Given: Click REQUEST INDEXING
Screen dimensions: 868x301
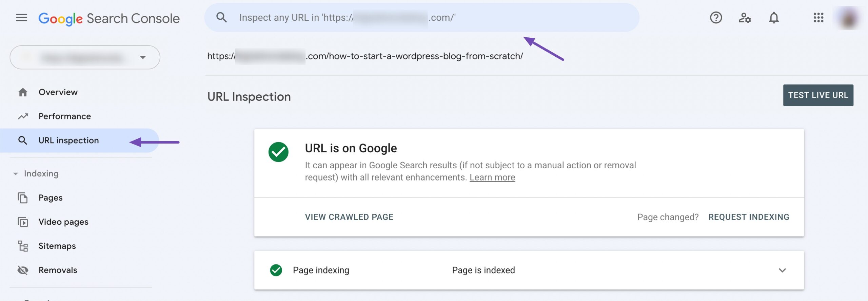Looking at the screenshot, I should (749, 217).
